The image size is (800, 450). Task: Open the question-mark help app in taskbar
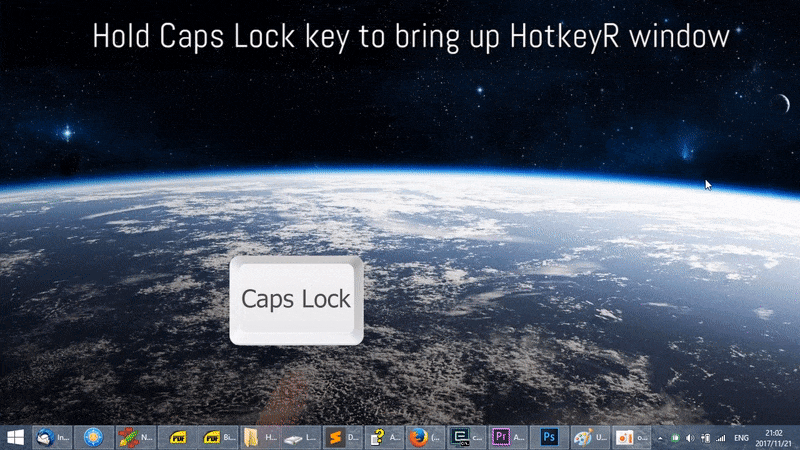pos(384,437)
